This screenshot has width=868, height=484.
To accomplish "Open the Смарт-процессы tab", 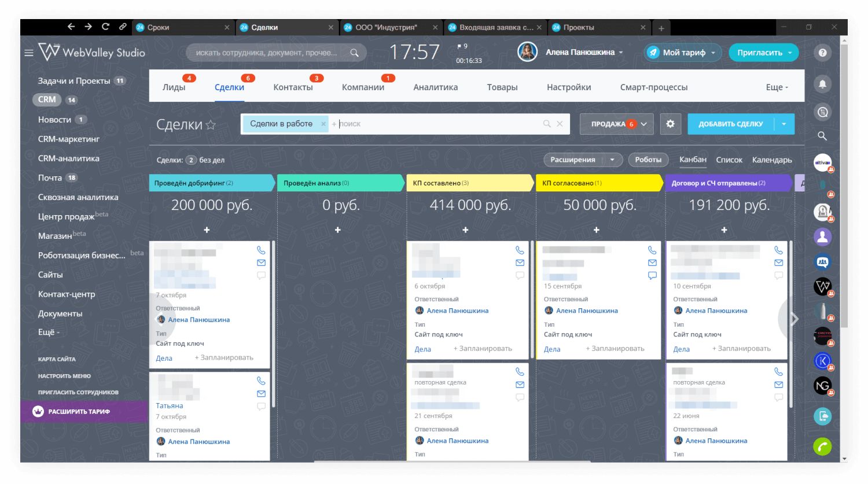I will pos(654,87).
